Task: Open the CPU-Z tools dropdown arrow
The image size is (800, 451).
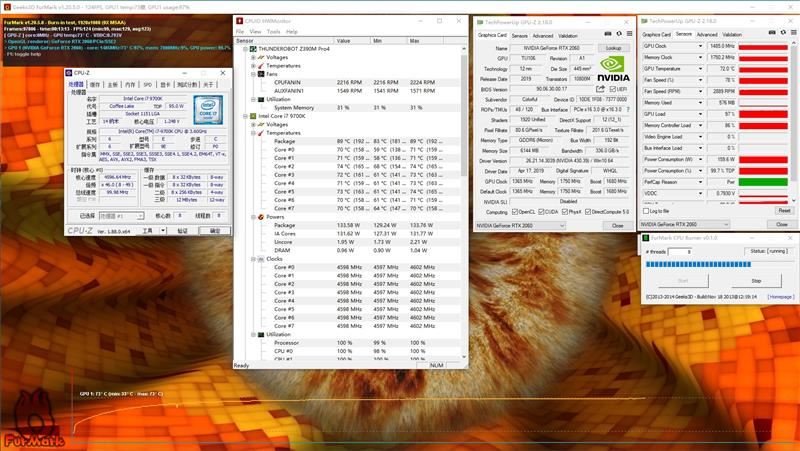Action: tap(163, 231)
